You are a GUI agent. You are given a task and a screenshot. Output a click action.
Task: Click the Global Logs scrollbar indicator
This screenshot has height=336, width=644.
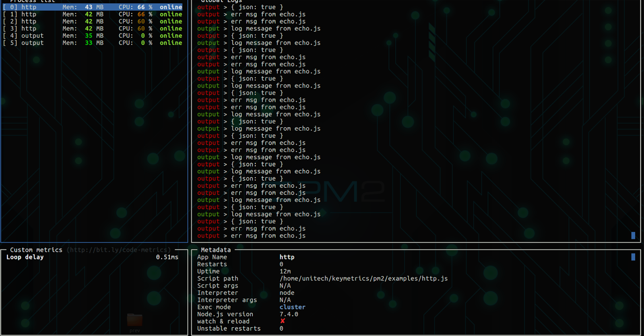[x=633, y=235]
